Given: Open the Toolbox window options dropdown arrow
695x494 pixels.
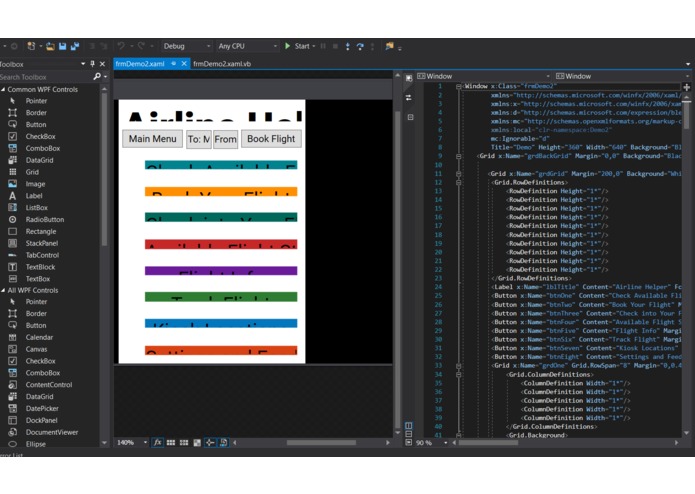Looking at the screenshot, I should [x=83, y=64].
